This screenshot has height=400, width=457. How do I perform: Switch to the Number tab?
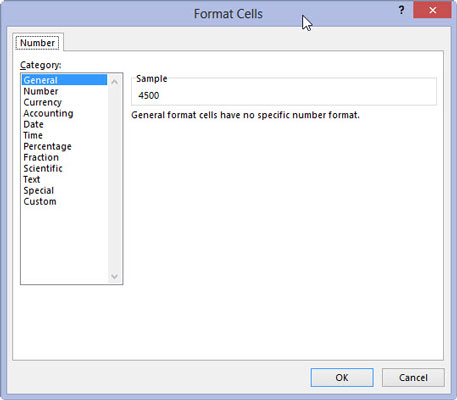37,43
